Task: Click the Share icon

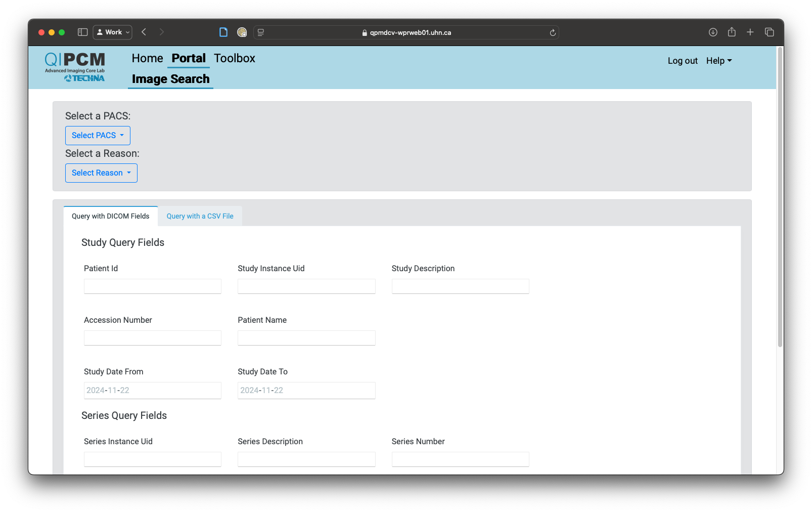Action: pos(731,32)
